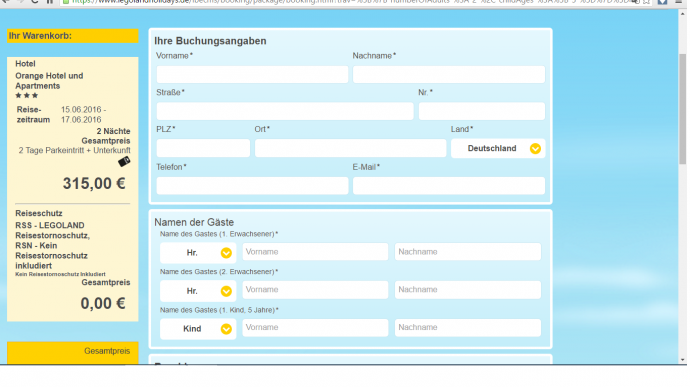Click Vorname field for 1. Kind
The image size is (690, 387).
click(315, 328)
